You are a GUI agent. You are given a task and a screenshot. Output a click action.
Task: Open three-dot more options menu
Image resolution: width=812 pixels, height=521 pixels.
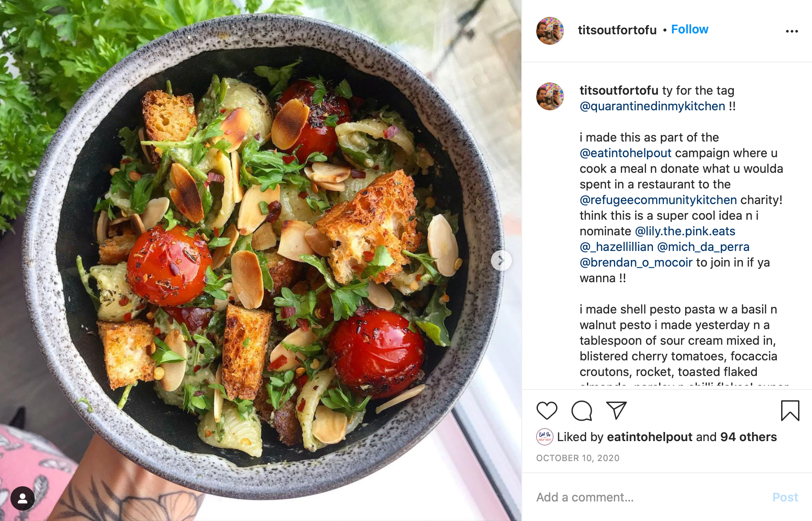click(792, 31)
